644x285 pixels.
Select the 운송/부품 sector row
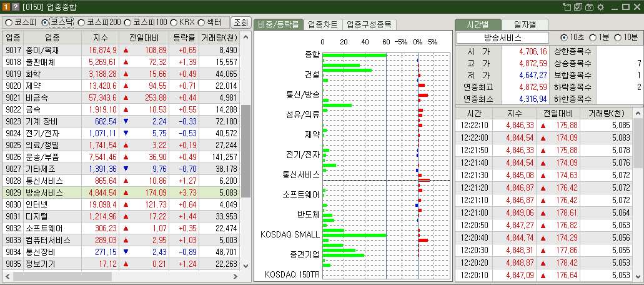(x=122, y=157)
